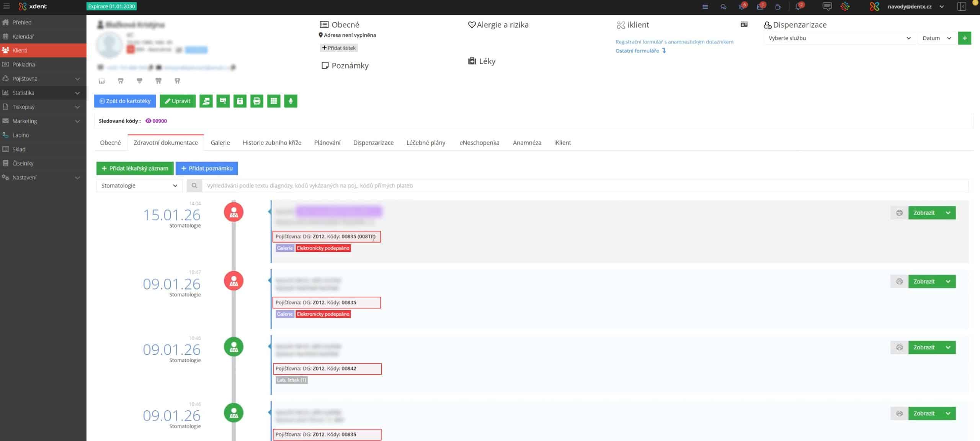
Task: Print the 15.01.26 record via its printer icon
Action: [x=899, y=213]
